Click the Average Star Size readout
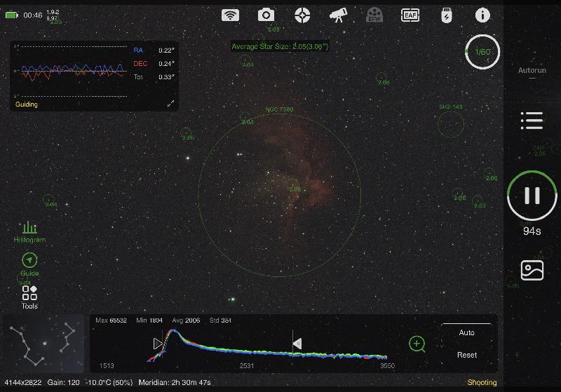Screen dimensions: 561x392 tap(280, 46)
